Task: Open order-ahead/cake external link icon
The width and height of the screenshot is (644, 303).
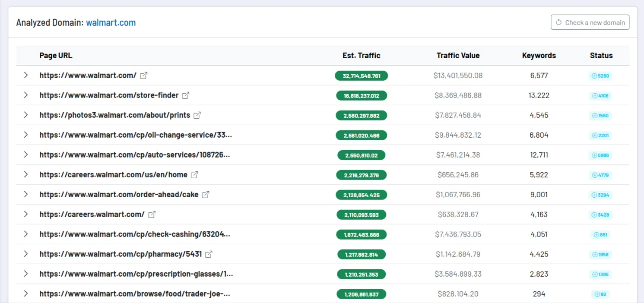Action: [x=206, y=195]
